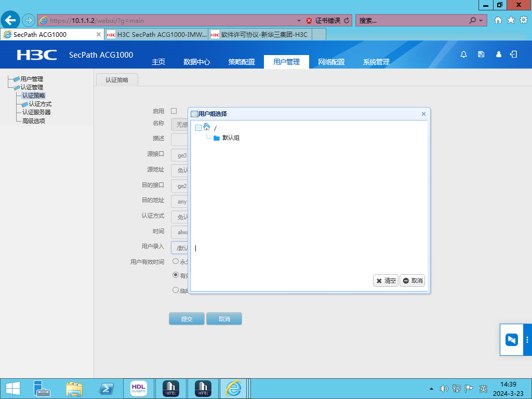This screenshot has height=399, width=532.
Task: Select the third 用户有效时间 radio button
Action: (176, 290)
